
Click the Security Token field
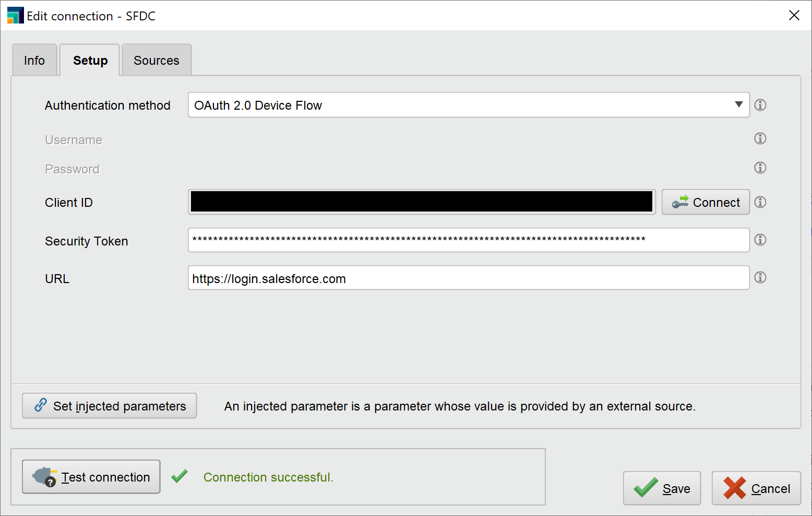tap(468, 240)
